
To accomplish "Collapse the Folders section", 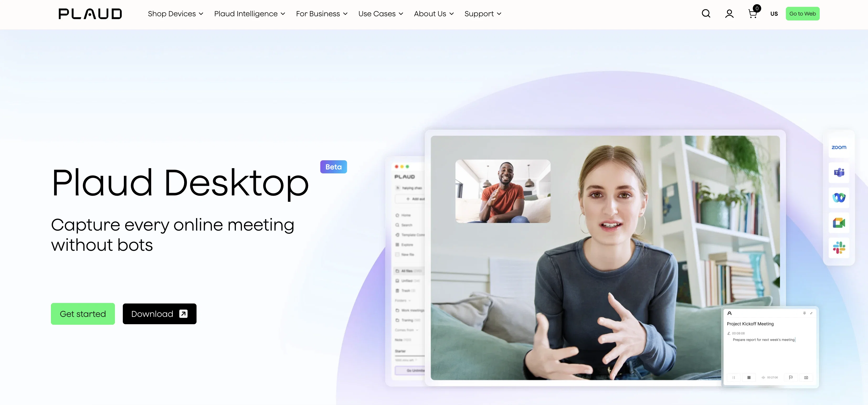I will (x=403, y=300).
